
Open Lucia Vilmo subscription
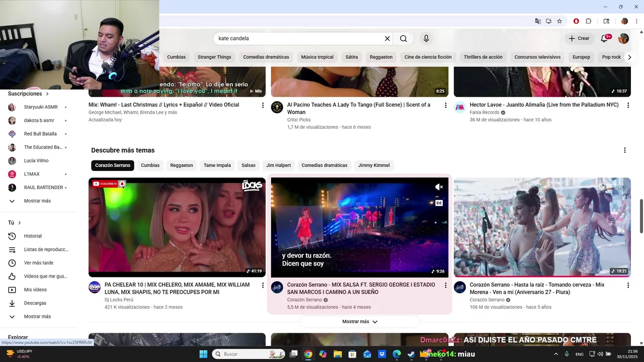(38, 161)
